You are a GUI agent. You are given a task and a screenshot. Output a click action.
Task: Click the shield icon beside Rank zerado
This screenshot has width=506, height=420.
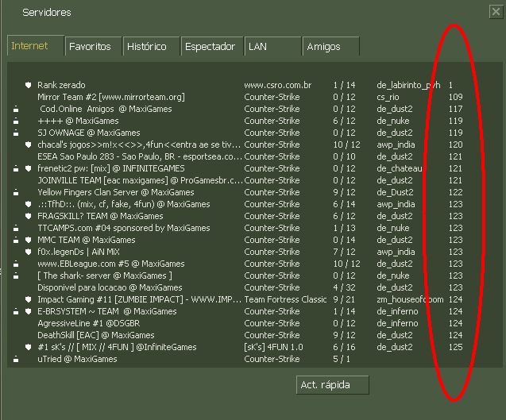click(x=29, y=85)
